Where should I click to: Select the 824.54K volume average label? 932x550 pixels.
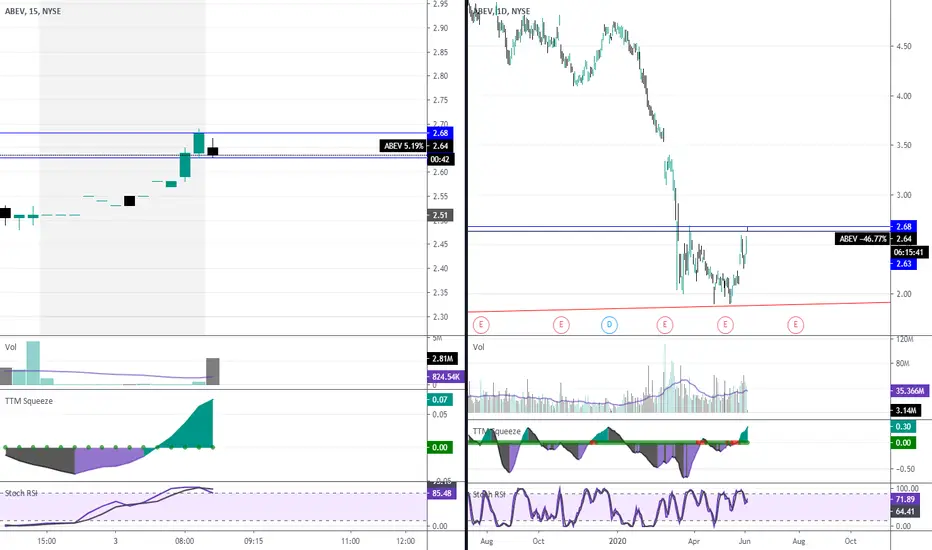446,376
